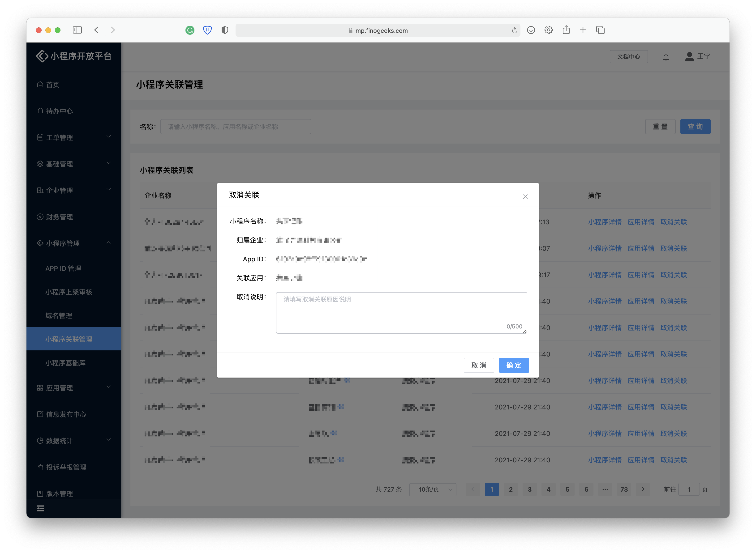Open 域名管理 submenu item
The height and width of the screenshot is (553, 756).
pos(74,316)
